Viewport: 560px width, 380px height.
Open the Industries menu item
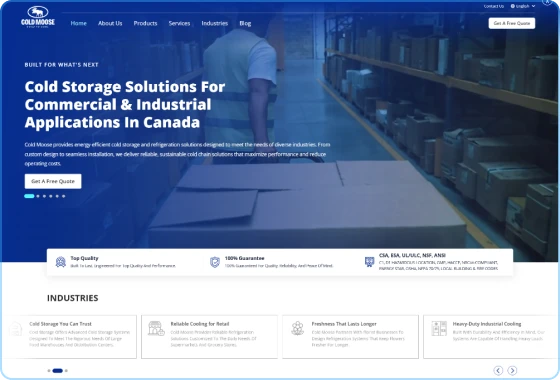coord(215,23)
